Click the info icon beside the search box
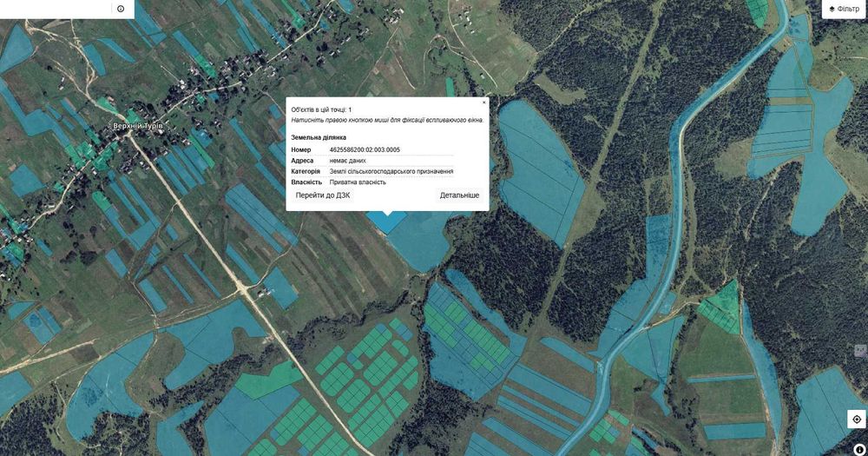 click(121, 9)
